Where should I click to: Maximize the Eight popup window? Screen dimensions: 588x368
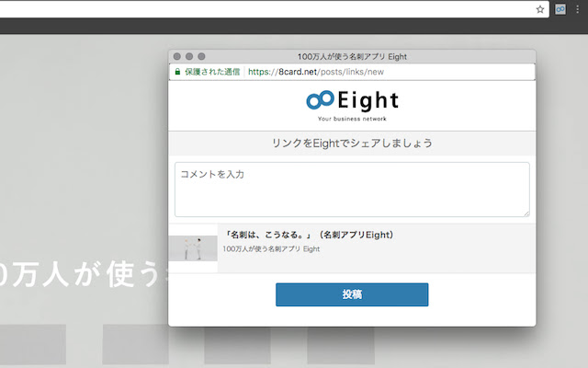[201, 56]
